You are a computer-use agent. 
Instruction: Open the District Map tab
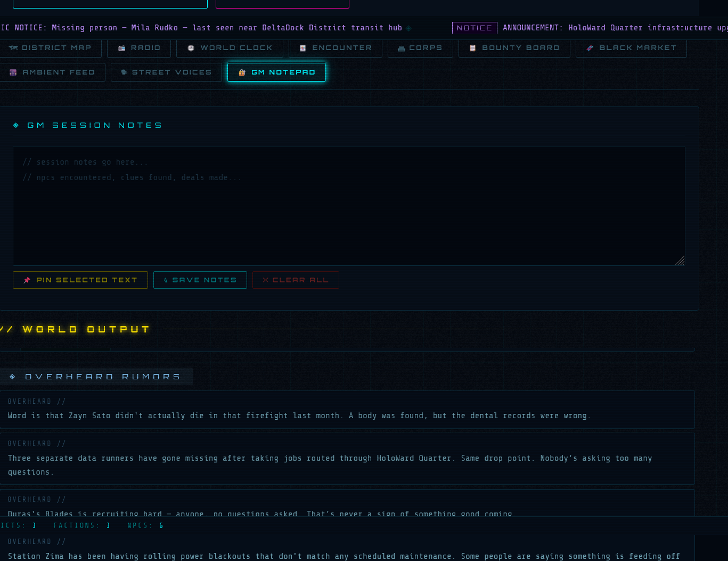(50, 48)
